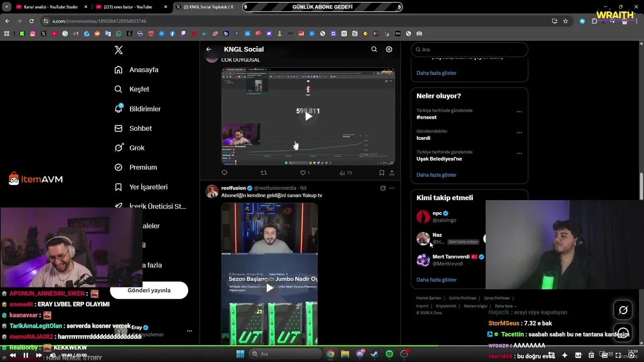Screen dimensions: 644x362
Task: Switch to enes batur YouTube tab
Action: [x=131, y=7]
